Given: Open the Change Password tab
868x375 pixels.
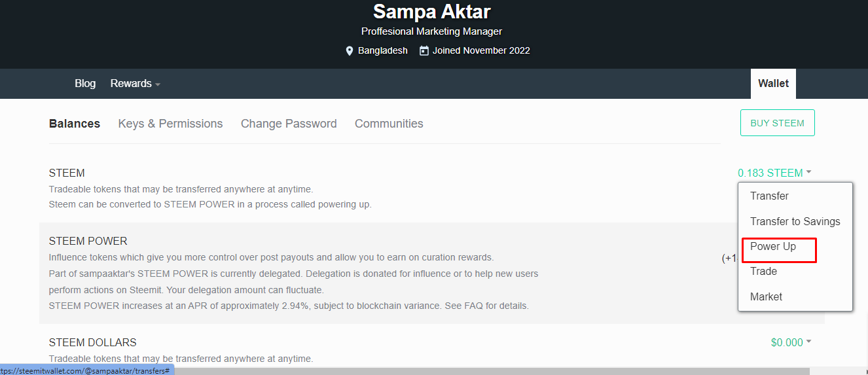Looking at the screenshot, I should (289, 124).
